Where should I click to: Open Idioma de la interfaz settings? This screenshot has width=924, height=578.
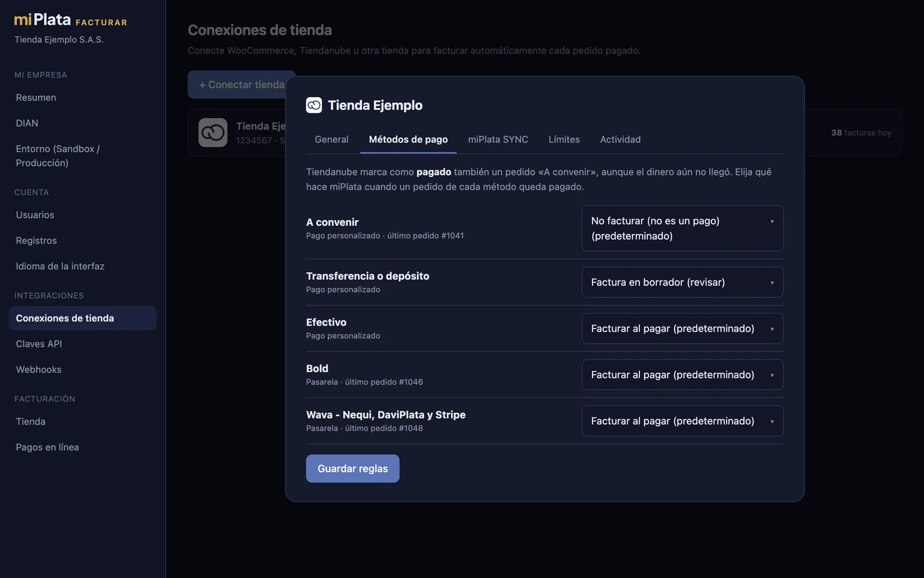83,266
